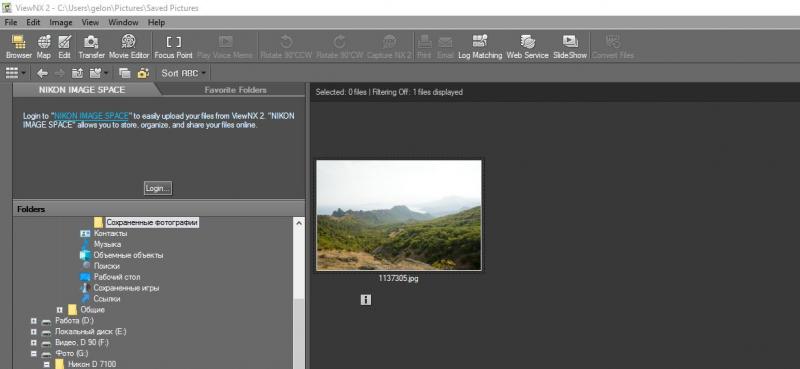800x369 pixels.
Task: Open the Help menu
Action: [x=156, y=22]
